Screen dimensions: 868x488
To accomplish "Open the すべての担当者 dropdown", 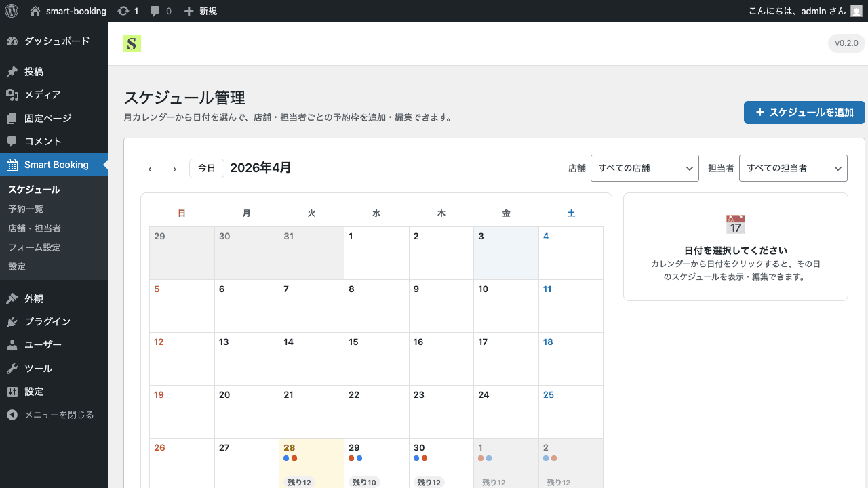I will pyautogui.click(x=793, y=168).
